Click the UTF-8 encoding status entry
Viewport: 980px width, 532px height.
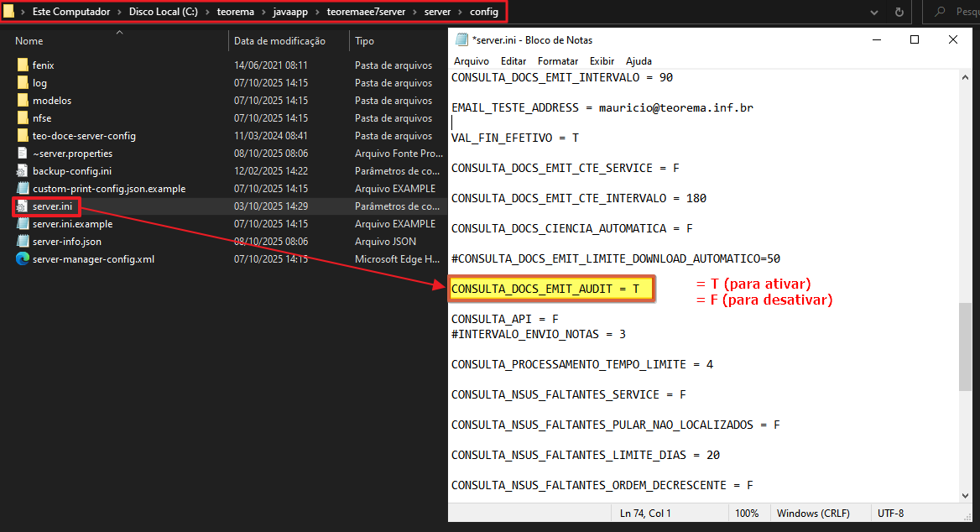pos(890,514)
